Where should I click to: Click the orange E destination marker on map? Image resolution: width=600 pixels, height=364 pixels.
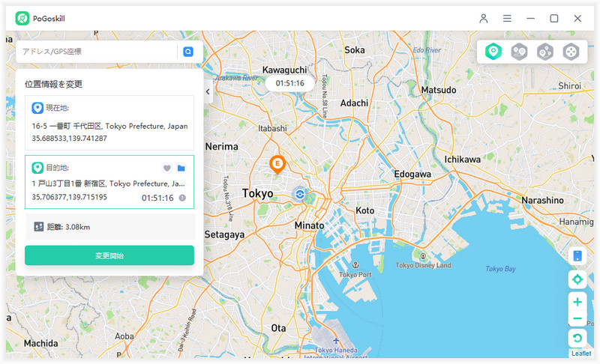click(x=277, y=164)
